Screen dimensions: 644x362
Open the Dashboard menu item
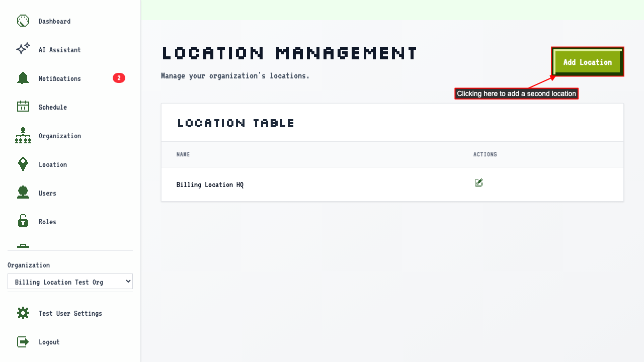(x=70, y=21)
